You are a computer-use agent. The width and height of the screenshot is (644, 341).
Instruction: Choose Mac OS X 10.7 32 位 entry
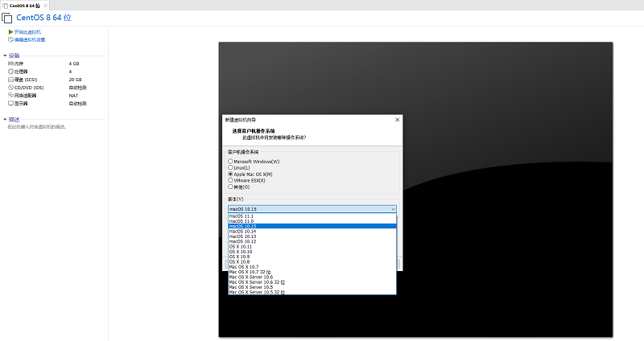click(312, 272)
